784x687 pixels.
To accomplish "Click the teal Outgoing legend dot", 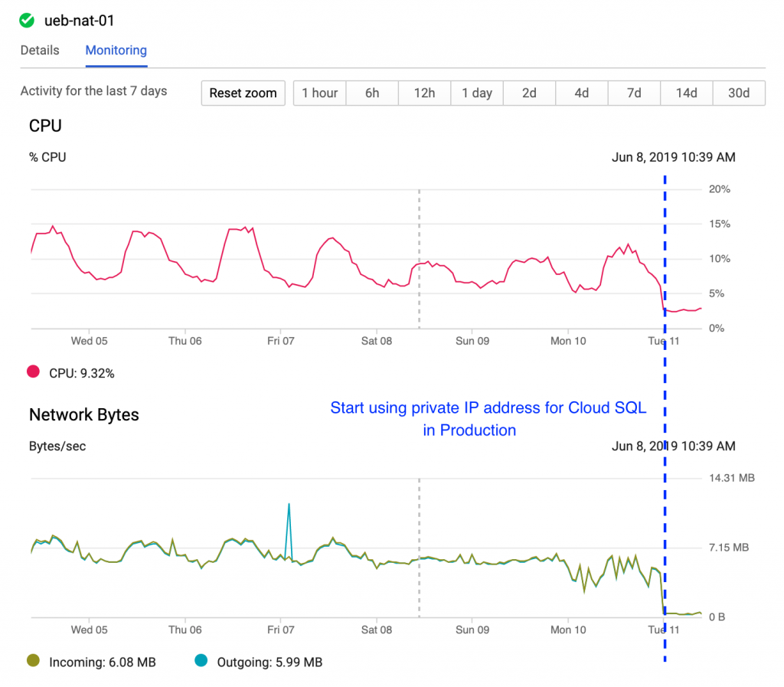I will tap(201, 660).
